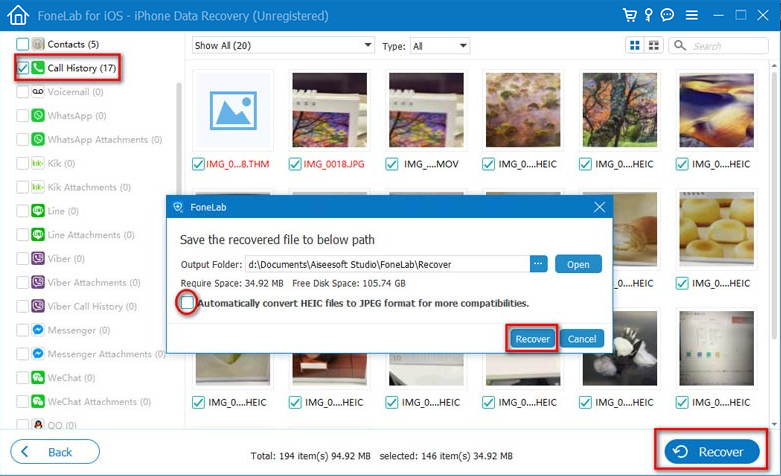Screen dimensions: 781x476
Task: Edit the Output Folder path field
Action: click(x=387, y=264)
